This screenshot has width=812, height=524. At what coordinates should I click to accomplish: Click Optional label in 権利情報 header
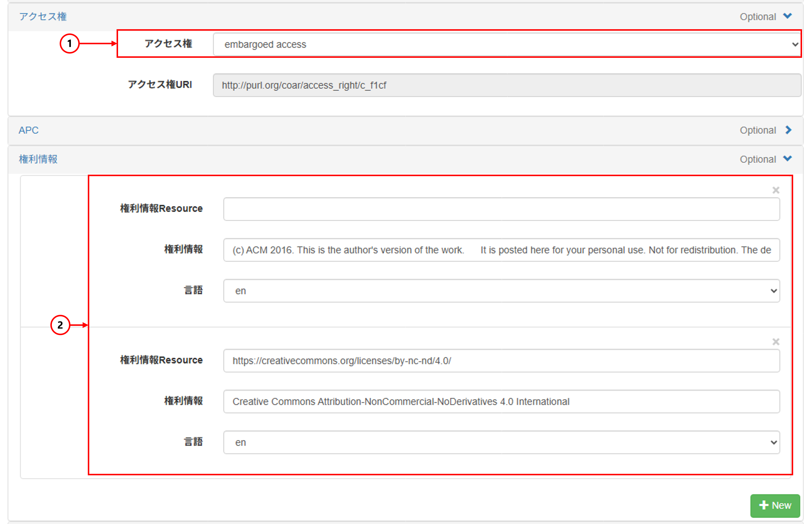pyautogui.click(x=758, y=159)
